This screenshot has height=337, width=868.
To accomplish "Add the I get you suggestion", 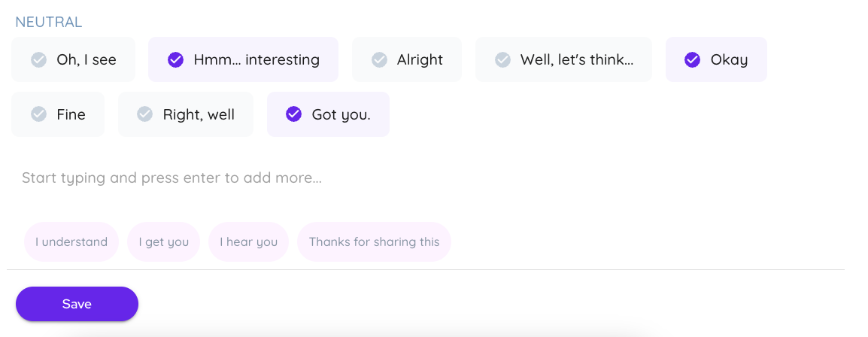I will click(163, 242).
